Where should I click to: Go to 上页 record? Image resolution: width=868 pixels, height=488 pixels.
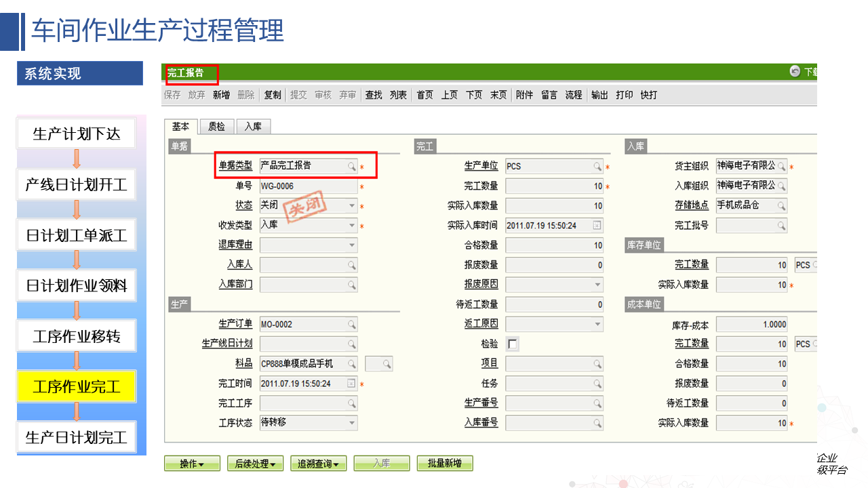coord(450,95)
